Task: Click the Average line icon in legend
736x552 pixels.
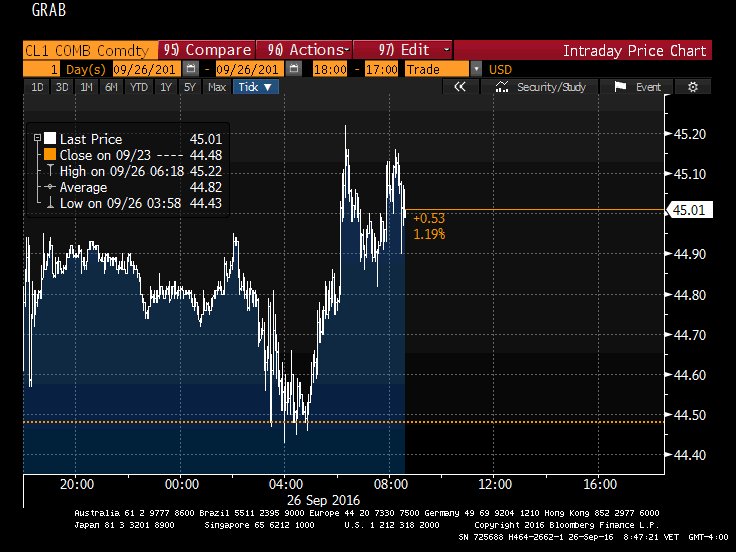Action: point(48,187)
